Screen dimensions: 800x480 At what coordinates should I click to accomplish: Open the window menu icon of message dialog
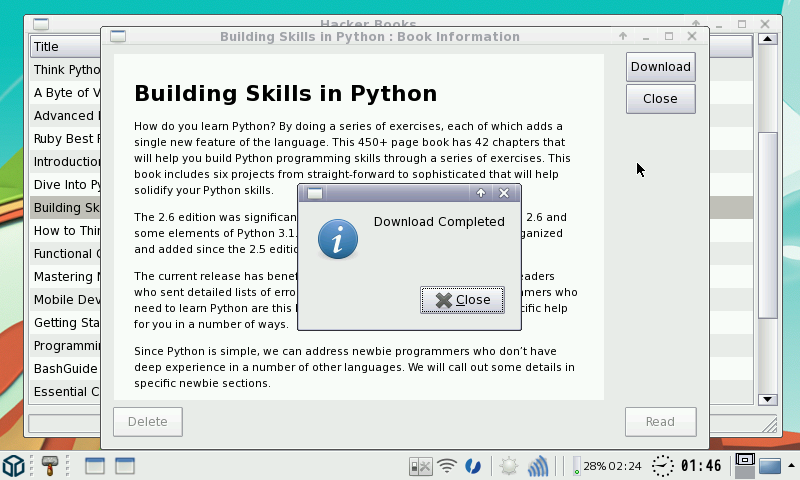pos(315,193)
